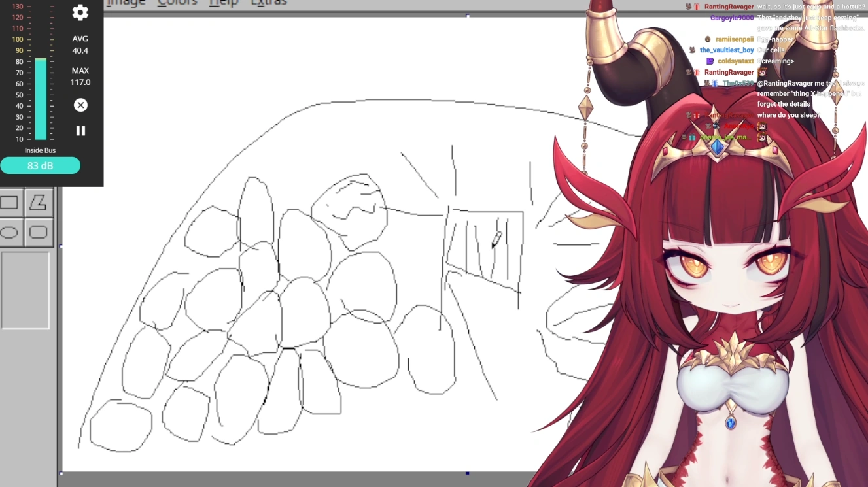The height and width of the screenshot is (487, 868).
Task: Click the badge icon beside ramiisenpaii
Action: click(x=708, y=39)
